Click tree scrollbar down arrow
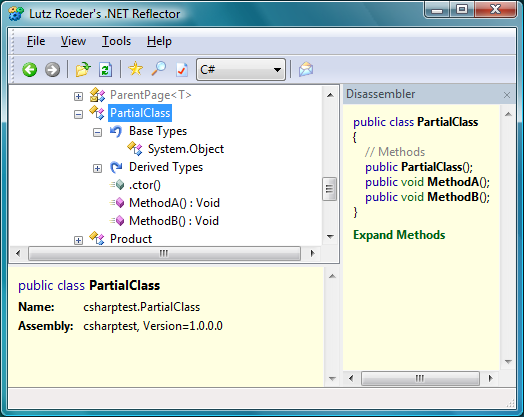The height and width of the screenshot is (417, 524). click(330, 237)
